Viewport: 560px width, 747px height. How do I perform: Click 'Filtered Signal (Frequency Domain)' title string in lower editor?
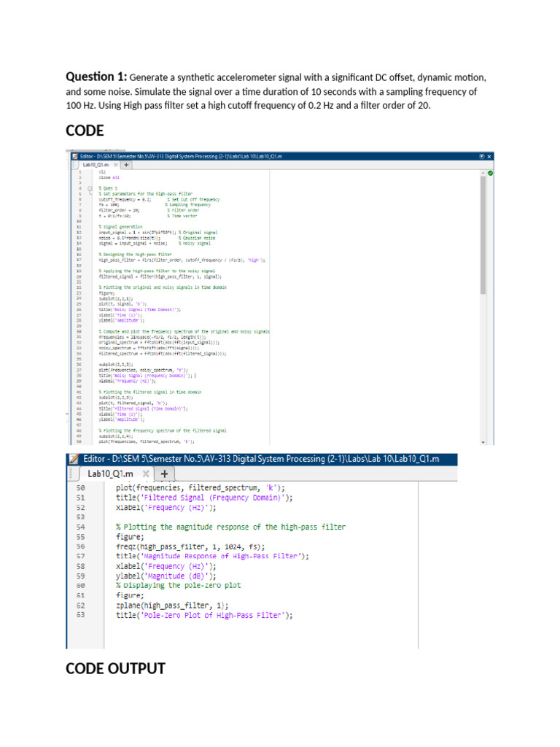(214, 498)
